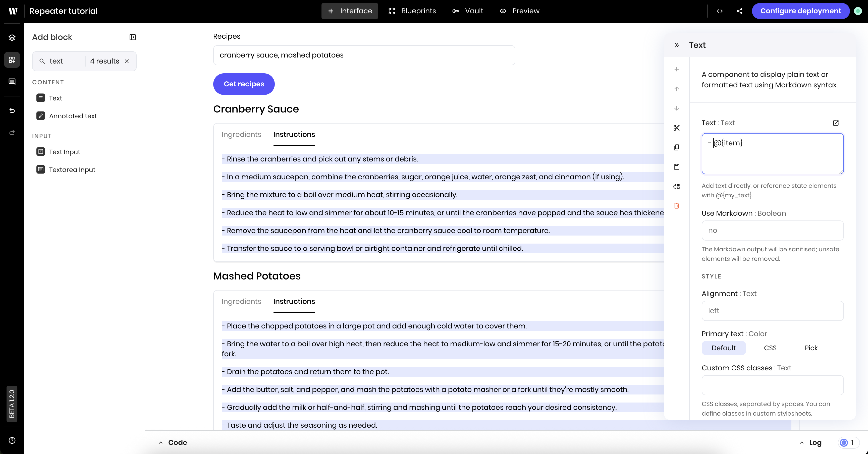
Task: Click the copy component icon
Action: (x=676, y=147)
